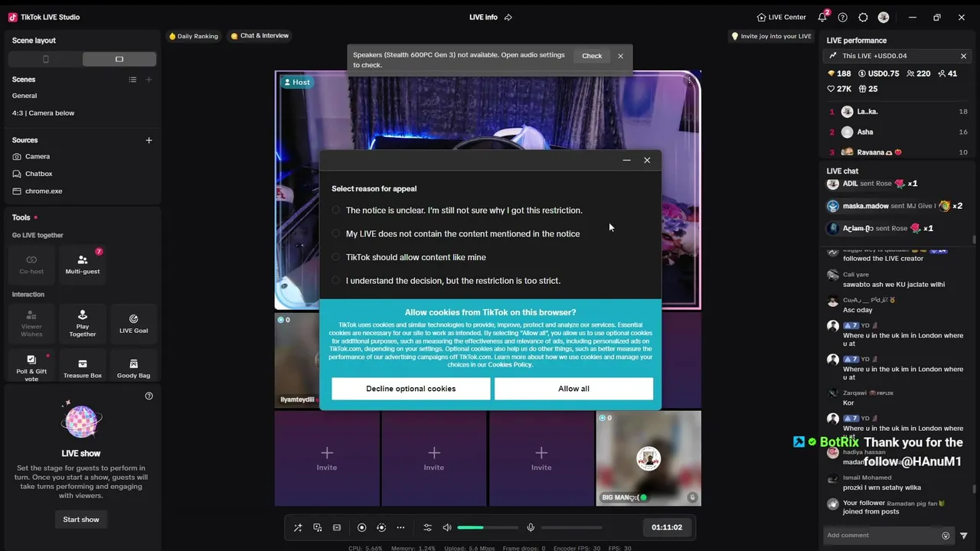Open the Cookies Policy link
This screenshot has height=551, width=980.
pos(510,365)
